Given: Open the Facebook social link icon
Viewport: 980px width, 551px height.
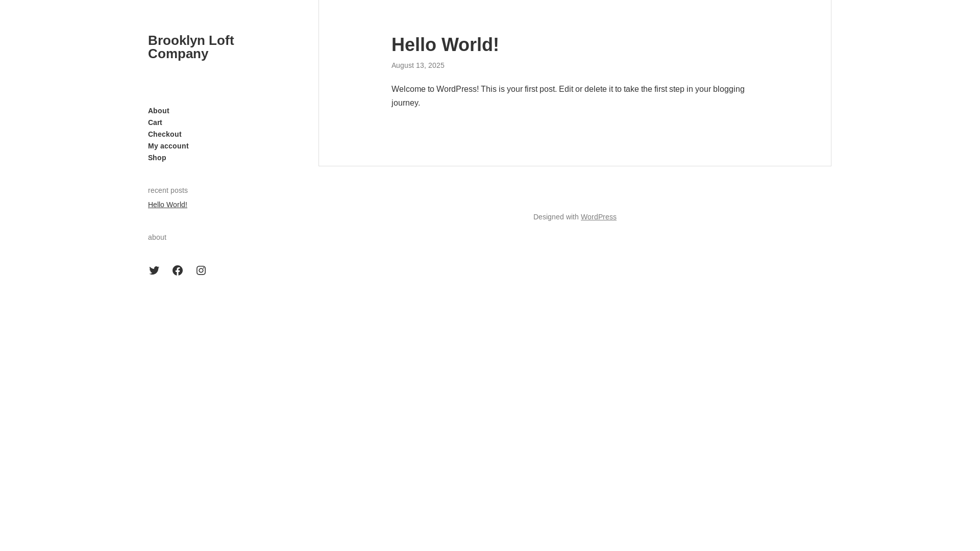Looking at the screenshot, I should 178,270.
